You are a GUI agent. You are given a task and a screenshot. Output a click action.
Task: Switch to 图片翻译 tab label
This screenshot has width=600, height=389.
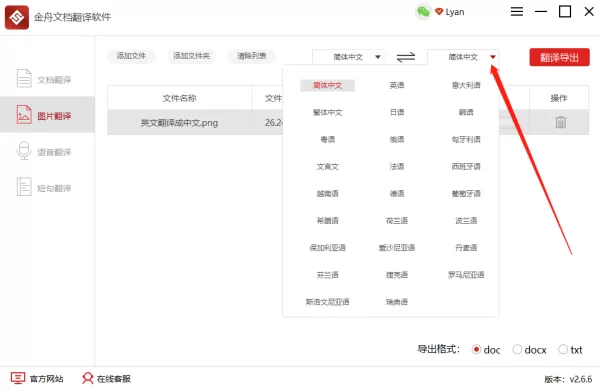[54, 116]
